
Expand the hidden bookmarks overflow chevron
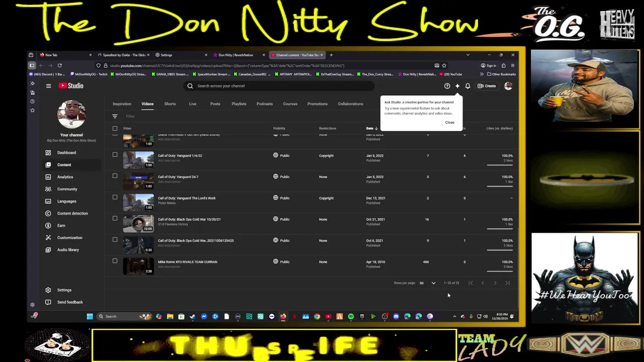click(x=482, y=74)
